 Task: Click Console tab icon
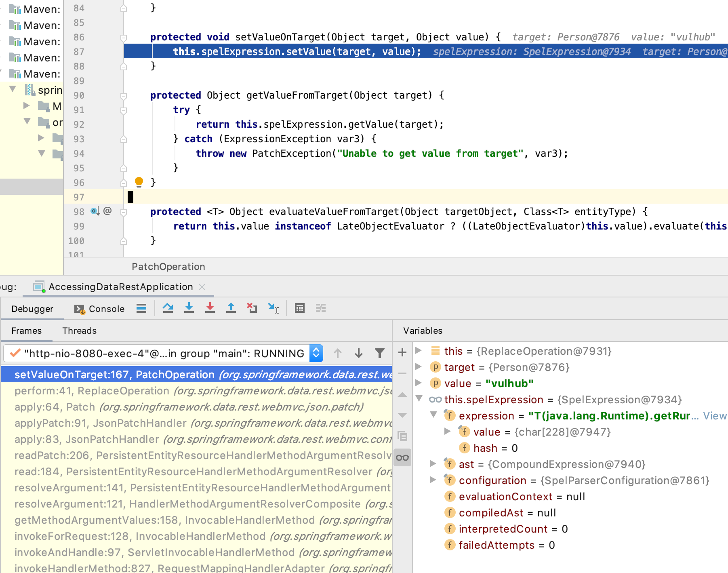click(x=80, y=309)
